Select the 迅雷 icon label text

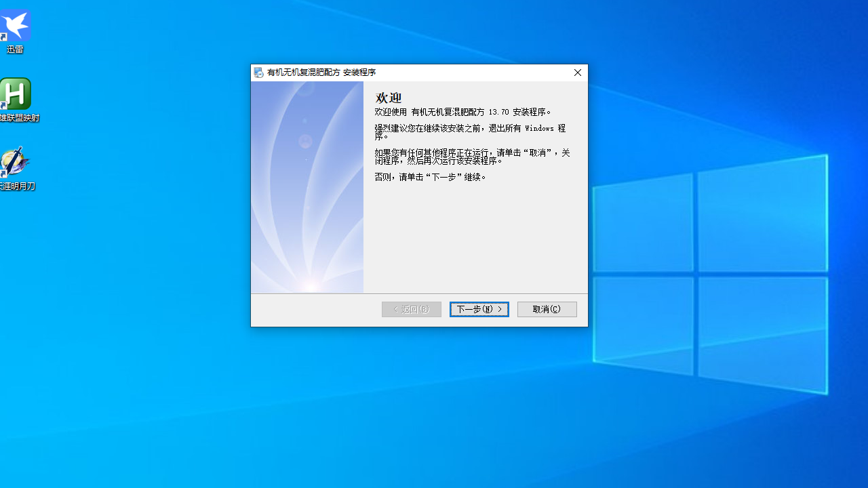[x=15, y=49]
